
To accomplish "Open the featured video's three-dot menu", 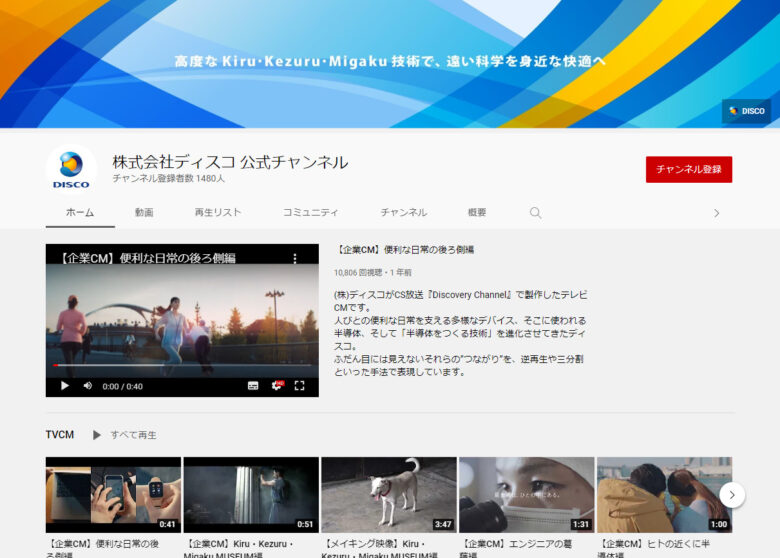I will 295,258.
